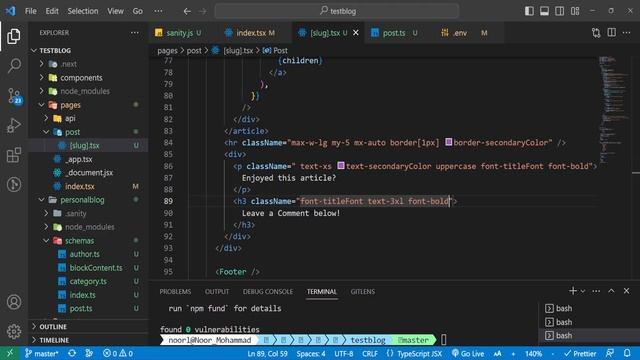Go back using the navigation arrow
Viewport: 640px width, 360px height.
point(187,11)
